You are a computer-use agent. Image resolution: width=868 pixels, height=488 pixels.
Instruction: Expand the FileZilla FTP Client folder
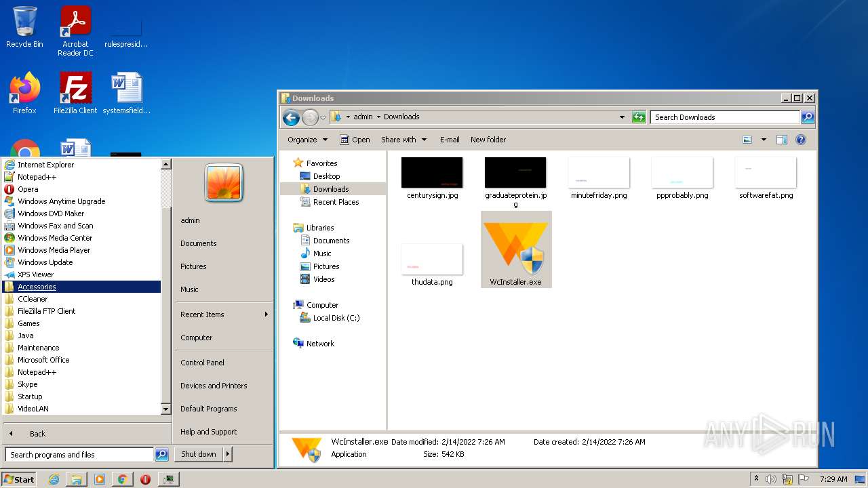coord(81,311)
